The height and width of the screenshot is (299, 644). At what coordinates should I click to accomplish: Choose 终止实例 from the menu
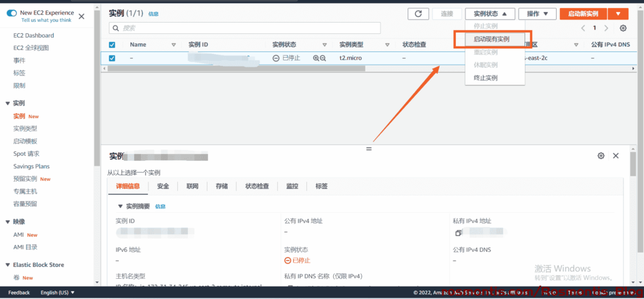point(486,77)
